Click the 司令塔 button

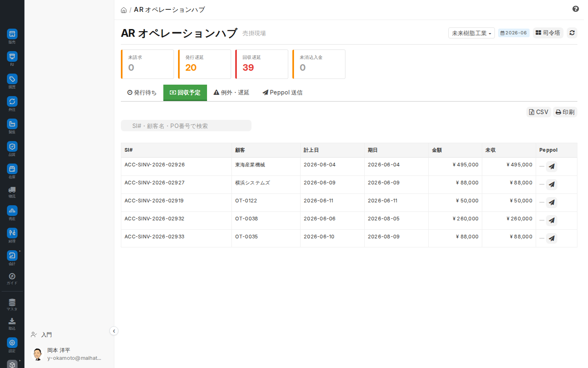point(548,33)
